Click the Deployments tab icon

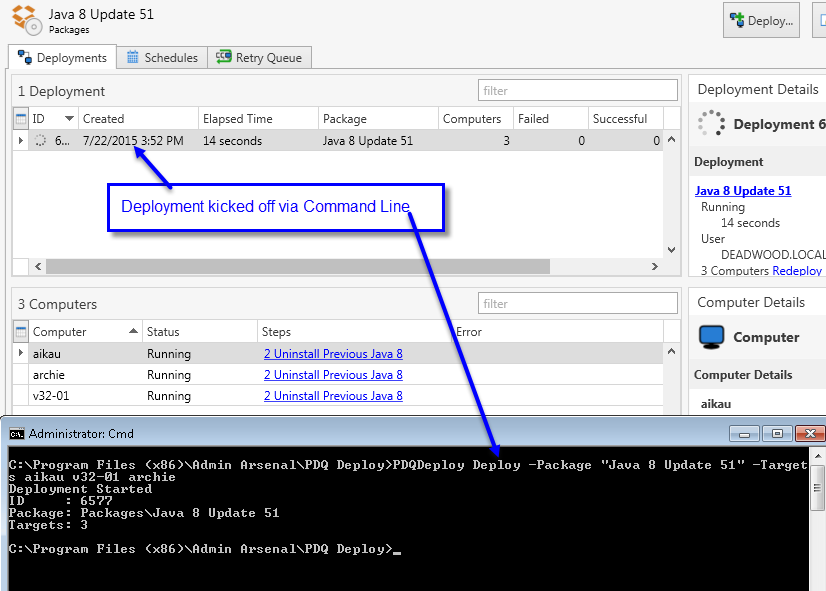click(x=25, y=57)
